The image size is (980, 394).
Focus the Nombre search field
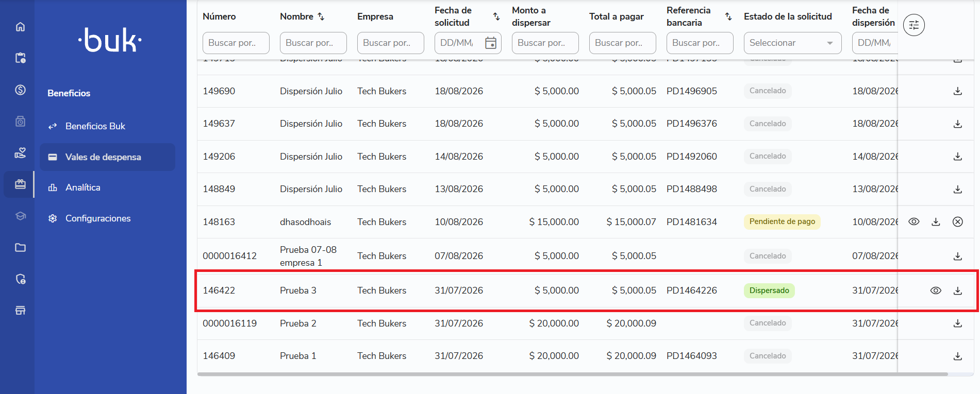pyautogui.click(x=313, y=43)
